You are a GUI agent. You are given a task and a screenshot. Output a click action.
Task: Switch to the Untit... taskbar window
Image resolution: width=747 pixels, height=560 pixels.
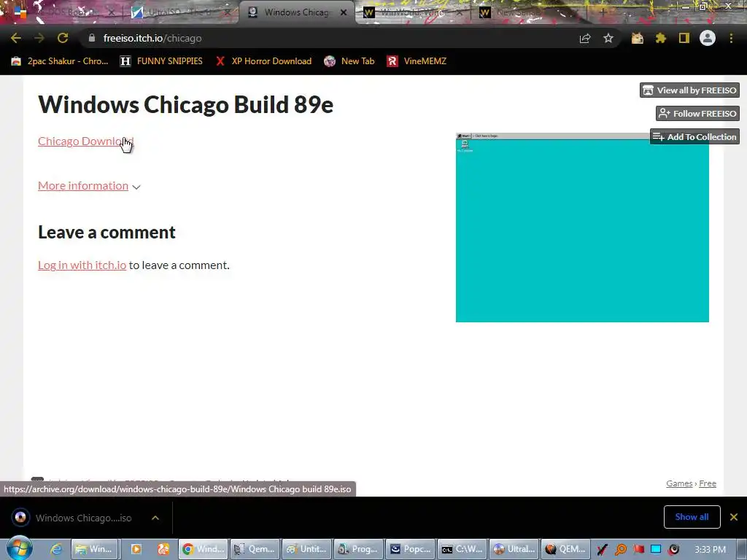click(x=306, y=549)
